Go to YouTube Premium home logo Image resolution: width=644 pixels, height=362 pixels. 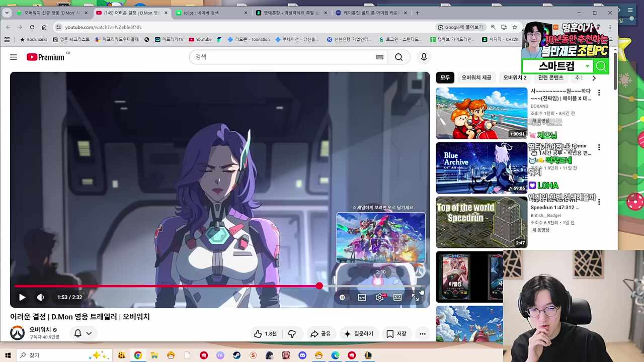point(46,57)
